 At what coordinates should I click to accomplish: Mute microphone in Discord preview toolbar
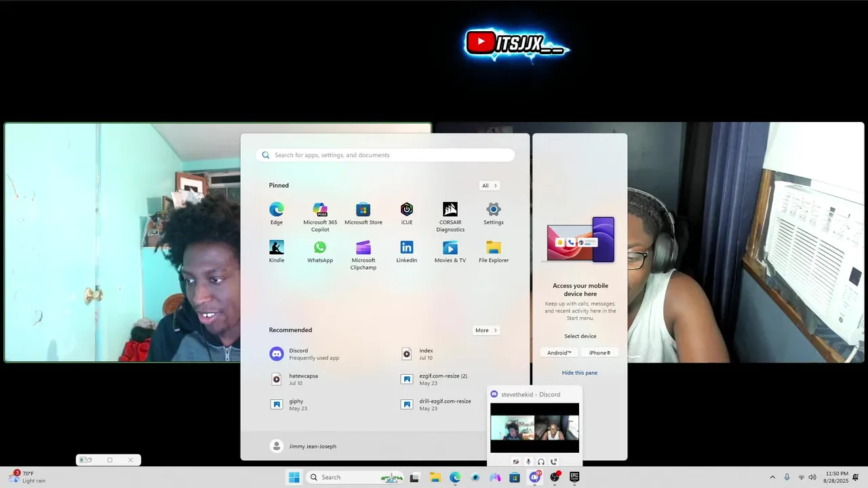coord(528,462)
